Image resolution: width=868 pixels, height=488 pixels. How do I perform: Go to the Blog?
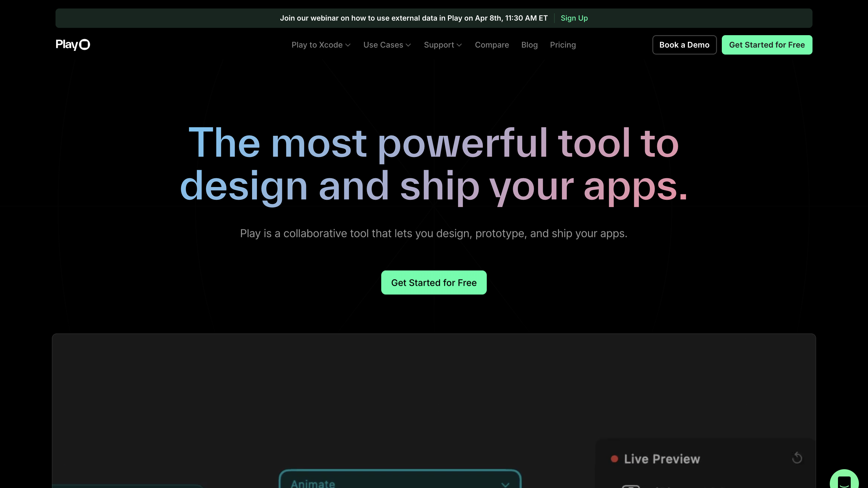[529, 45]
